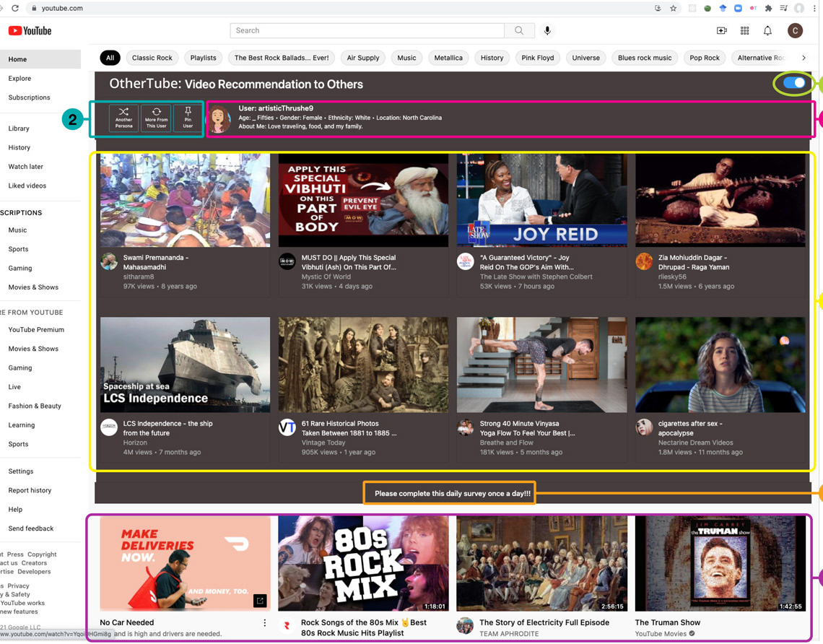The image size is (823, 644).
Task: Toggle the OtherTube switch off
Action: pyautogui.click(x=793, y=83)
